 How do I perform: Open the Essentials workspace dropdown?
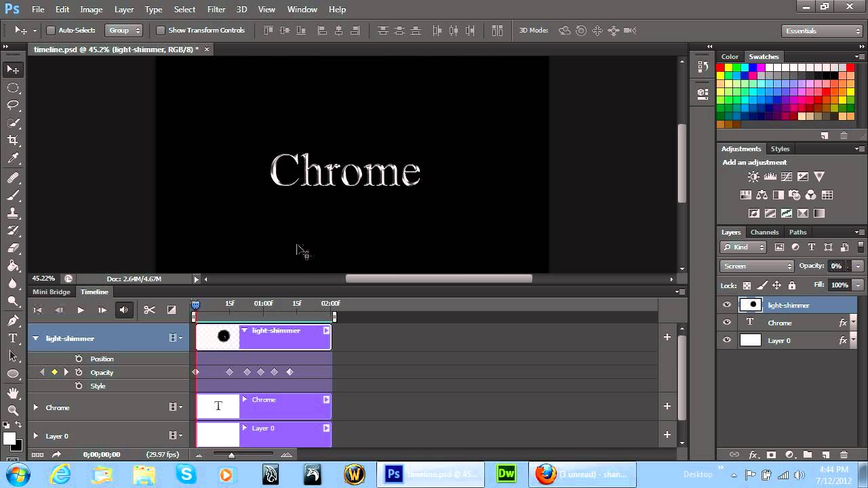[821, 30]
